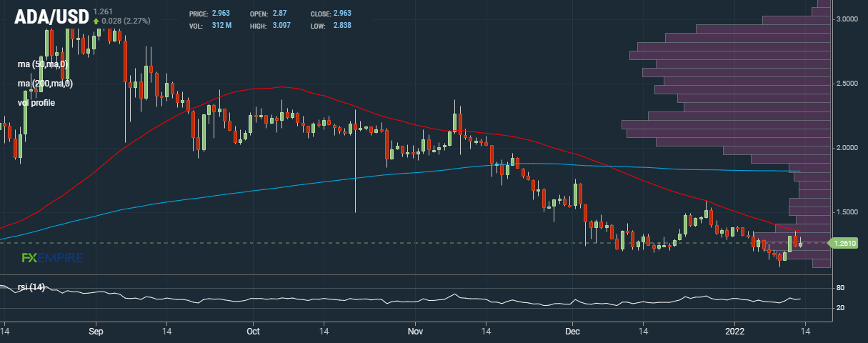The height and width of the screenshot is (343, 868).
Task: Click the LOW: 2.838 readout
Action: (x=331, y=26)
